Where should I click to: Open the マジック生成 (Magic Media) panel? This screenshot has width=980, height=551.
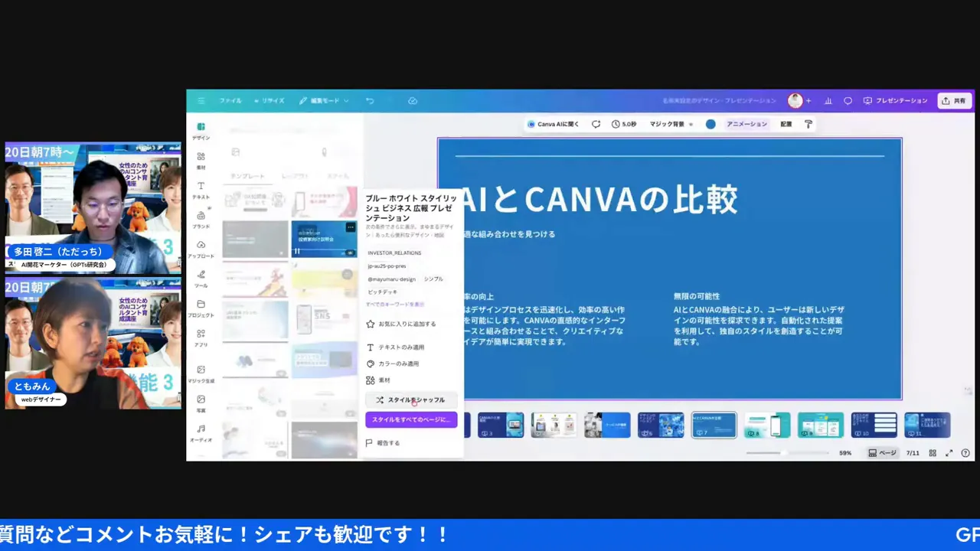pyautogui.click(x=201, y=373)
